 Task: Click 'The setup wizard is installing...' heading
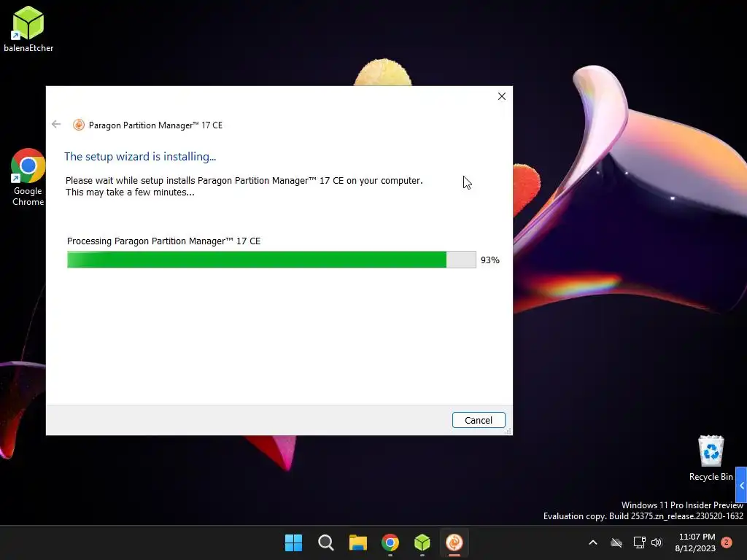(140, 156)
